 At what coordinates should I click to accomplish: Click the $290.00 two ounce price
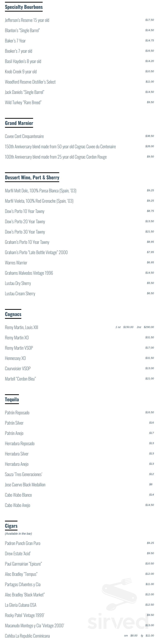coord(149,327)
